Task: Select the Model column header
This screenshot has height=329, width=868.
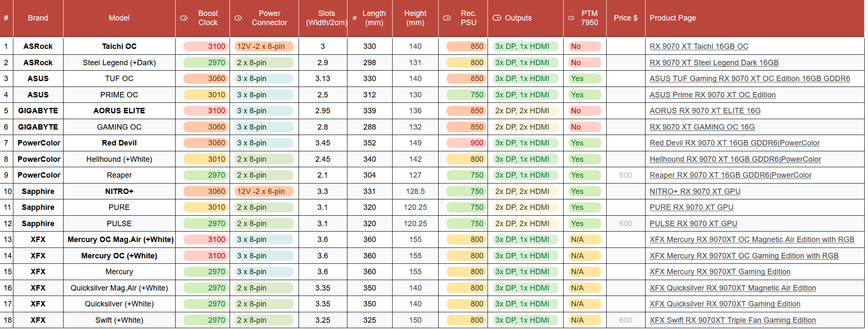Action: (119, 18)
